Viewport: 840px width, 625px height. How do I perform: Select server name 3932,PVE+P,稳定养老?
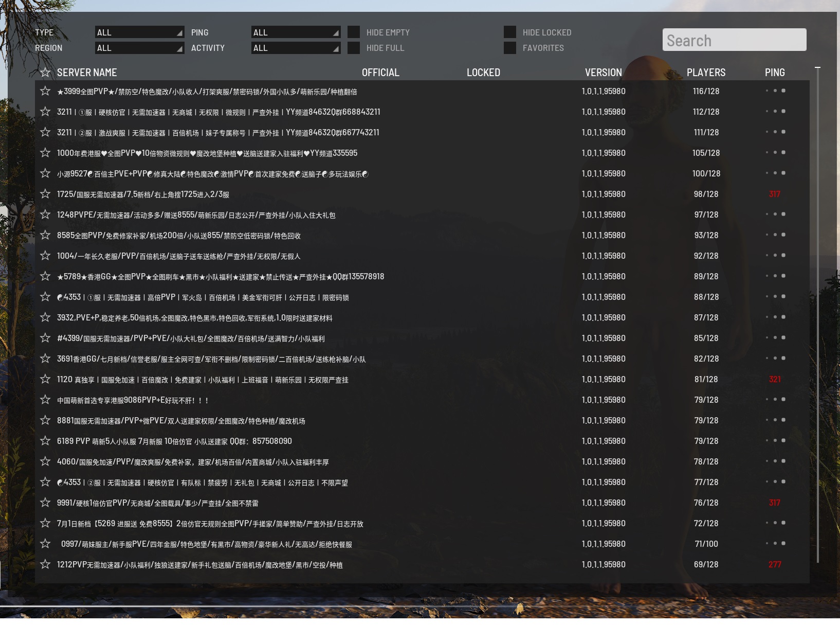coord(195,318)
